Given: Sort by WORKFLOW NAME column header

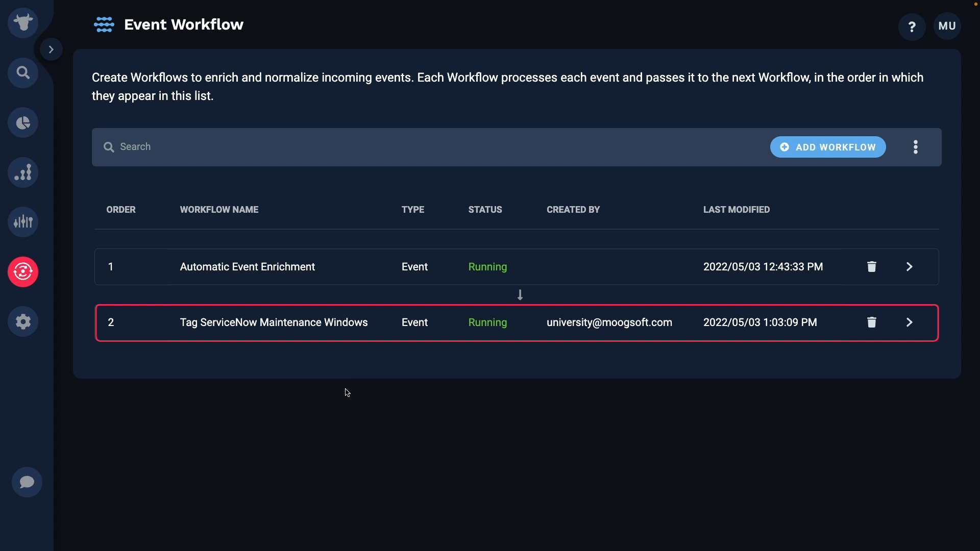Looking at the screenshot, I should tap(219, 210).
